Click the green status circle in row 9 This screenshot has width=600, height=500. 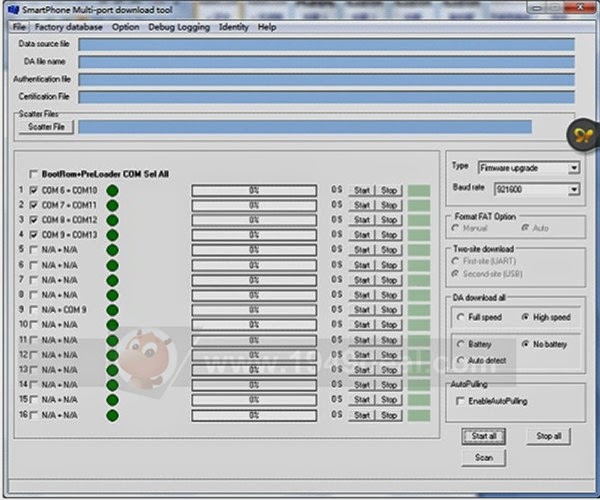pos(112,310)
